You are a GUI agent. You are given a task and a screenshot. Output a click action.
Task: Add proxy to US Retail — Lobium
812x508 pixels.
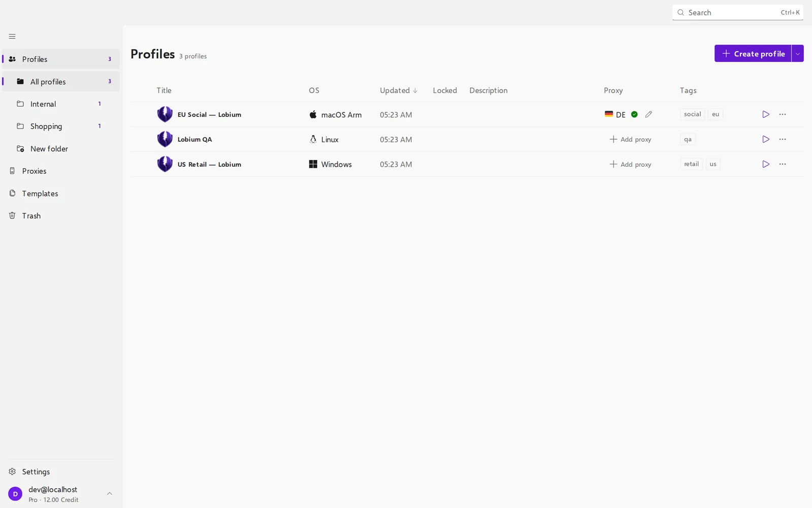click(x=630, y=164)
